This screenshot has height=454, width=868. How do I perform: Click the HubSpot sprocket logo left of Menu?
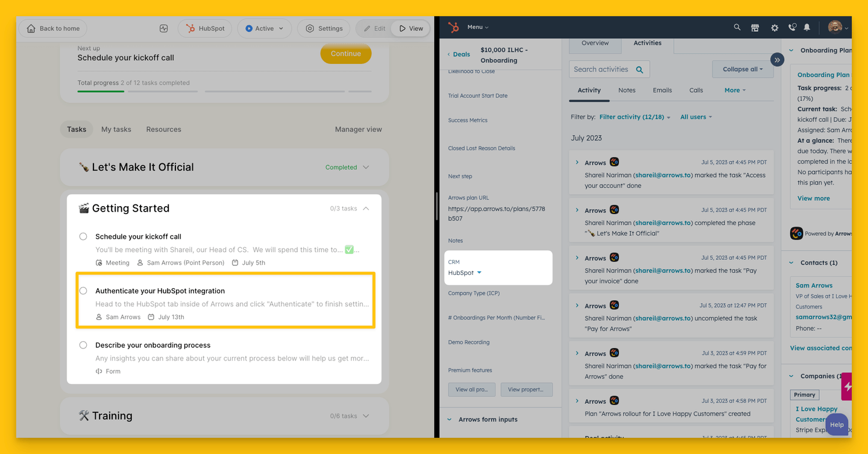coord(454,27)
